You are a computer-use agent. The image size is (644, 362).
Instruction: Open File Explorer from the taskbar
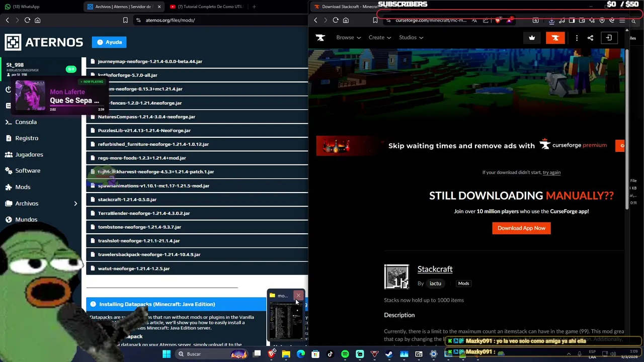pos(286,354)
